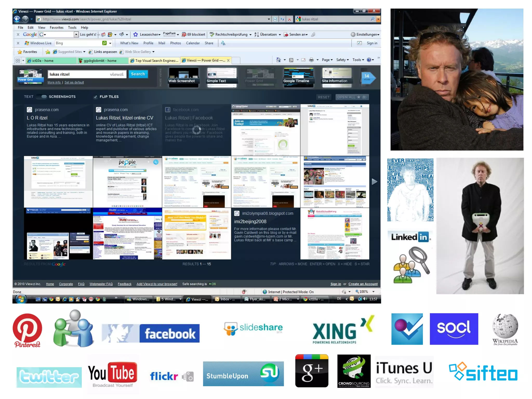
Task: Click the Refresh page icon
Action: [x=282, y=19]
